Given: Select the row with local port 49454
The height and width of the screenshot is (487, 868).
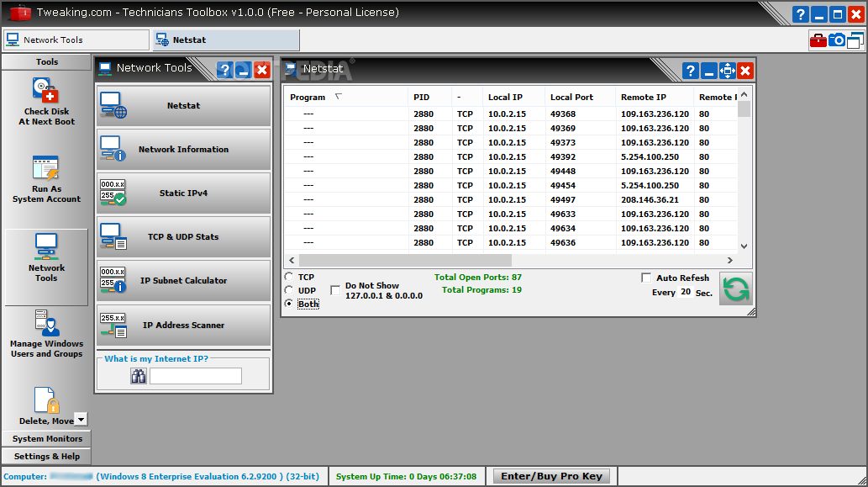Looking at the screenshot, I should tap(511, 185).
